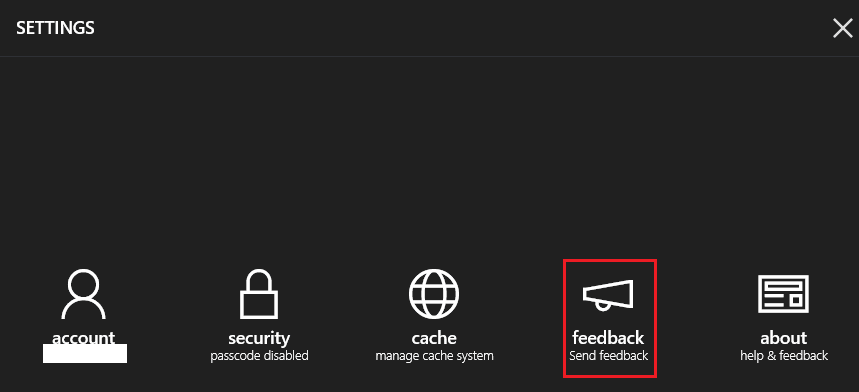Click the redacted account name bar
The height and width of the screenshot is (392, 859).
[85, 354]
